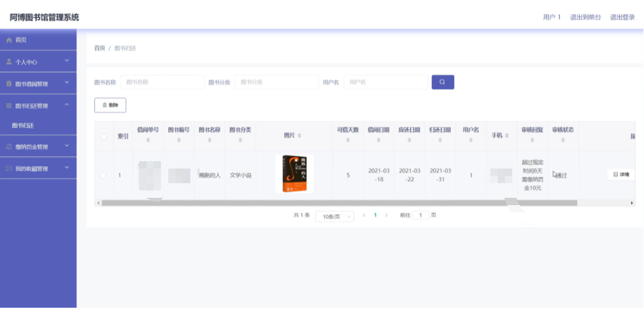The height and width of the screenshot is (312, 644).
Task: Click the horizontal table scrollbar
Action: tap(305, 203)
